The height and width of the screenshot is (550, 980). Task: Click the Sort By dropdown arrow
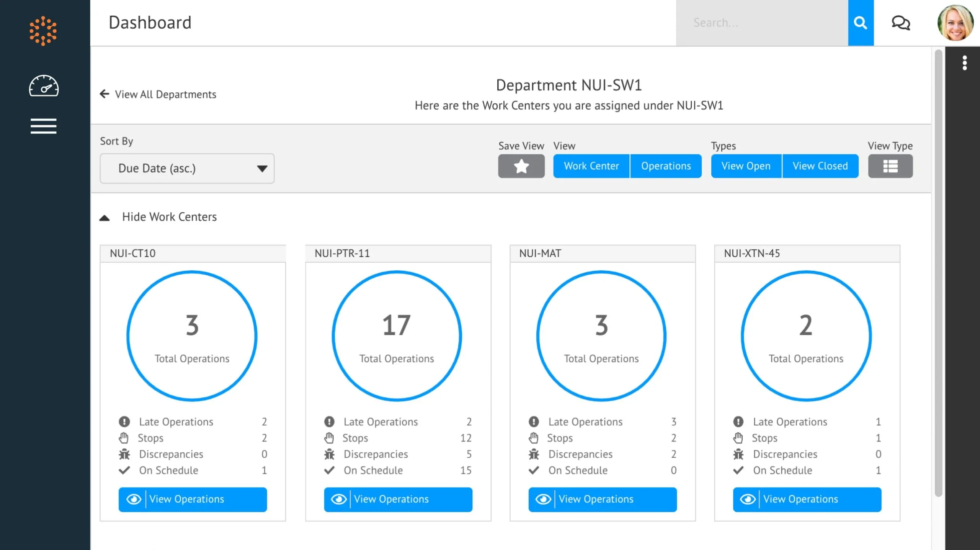coord(262,169)
